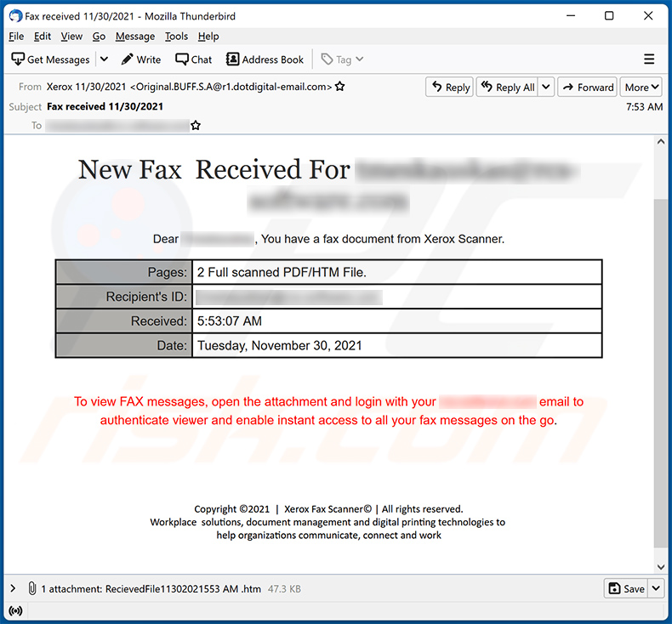This screenshot has width=672, height=624.
Task: Open the File menu
Action: (16, 37)
